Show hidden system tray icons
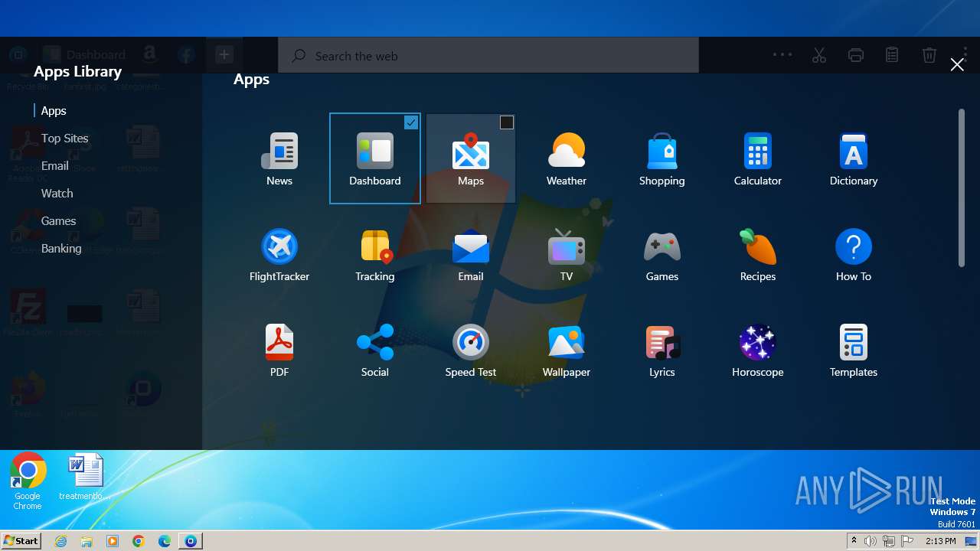Screen dimensions: 980x551 [x=854, y=541]
